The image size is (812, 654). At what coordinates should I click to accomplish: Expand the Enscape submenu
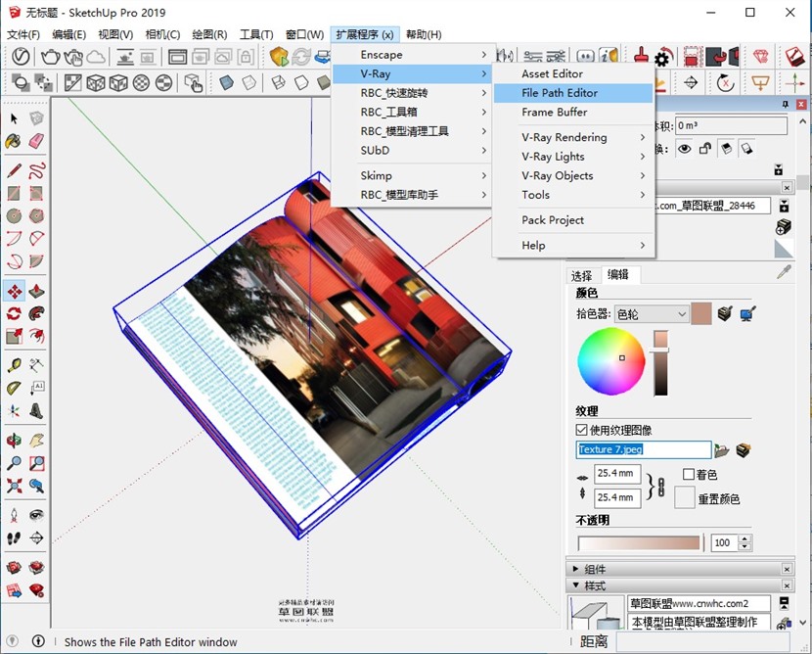point(412,55)
